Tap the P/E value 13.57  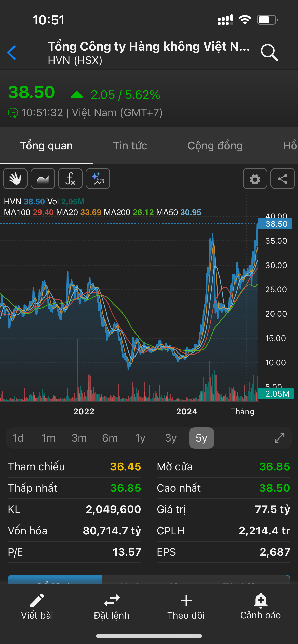[127, 552]
